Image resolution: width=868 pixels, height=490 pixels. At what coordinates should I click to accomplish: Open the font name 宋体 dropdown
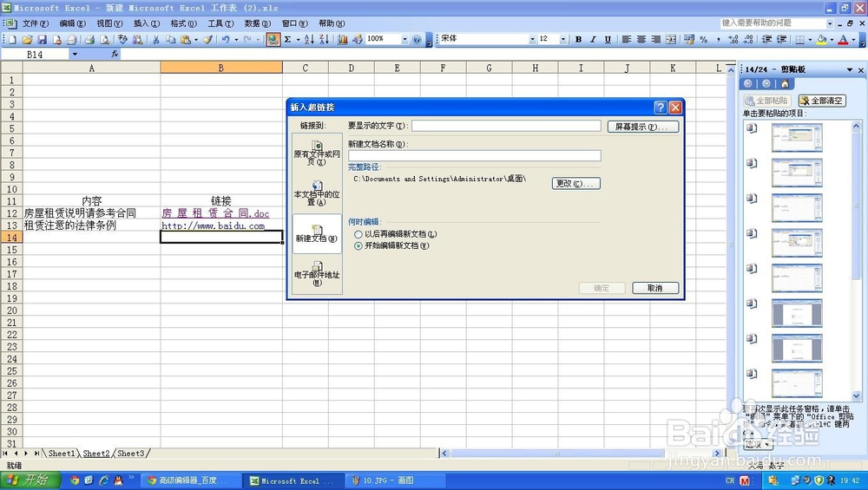[x=533, y=39]
